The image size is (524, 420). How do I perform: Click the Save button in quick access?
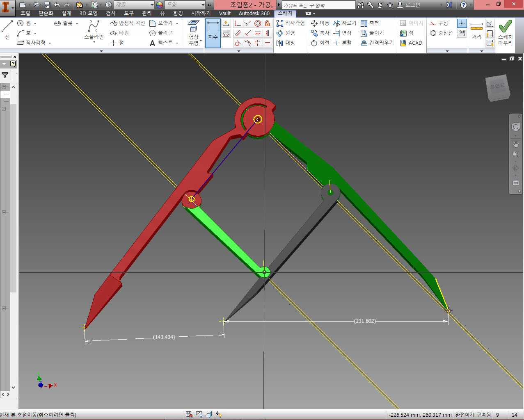coord(47,5)
